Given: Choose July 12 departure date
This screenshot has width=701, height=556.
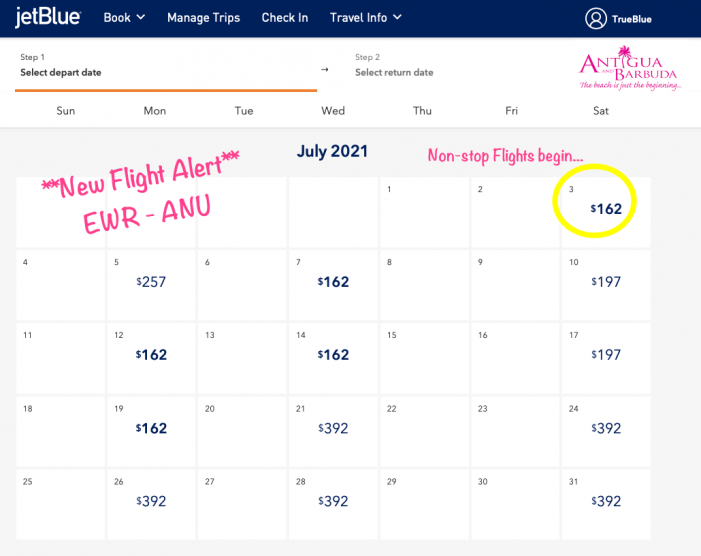Looking at the screenshot, I should [x=152, y=355].
